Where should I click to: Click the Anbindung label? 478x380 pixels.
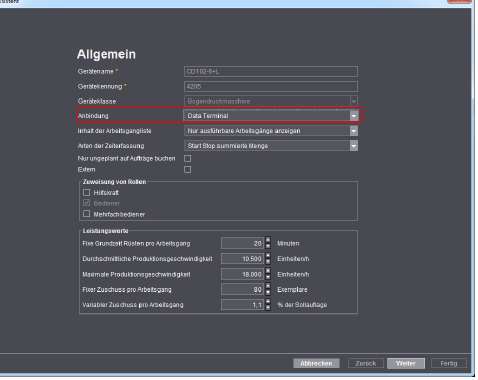(x=93, y=116)
